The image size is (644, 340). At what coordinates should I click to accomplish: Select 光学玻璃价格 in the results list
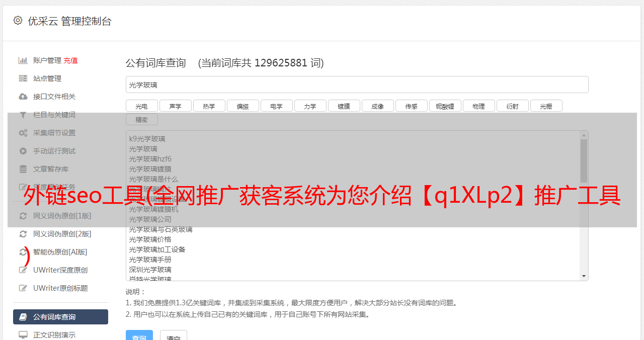[x=150, y=239]
